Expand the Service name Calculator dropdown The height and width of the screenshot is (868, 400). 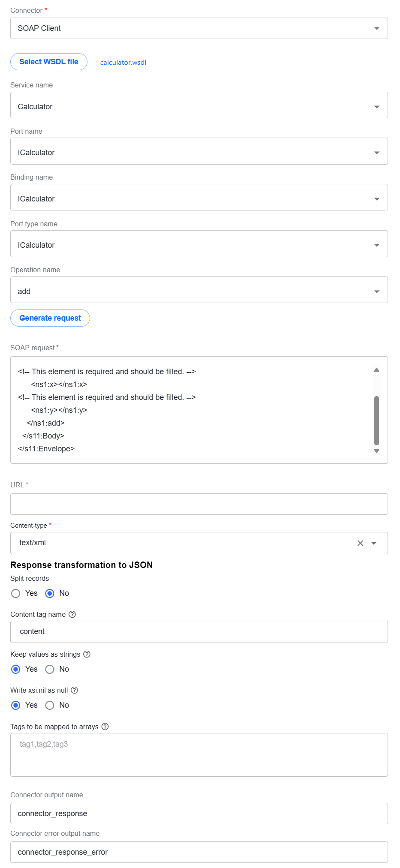[x=199, y=105]
